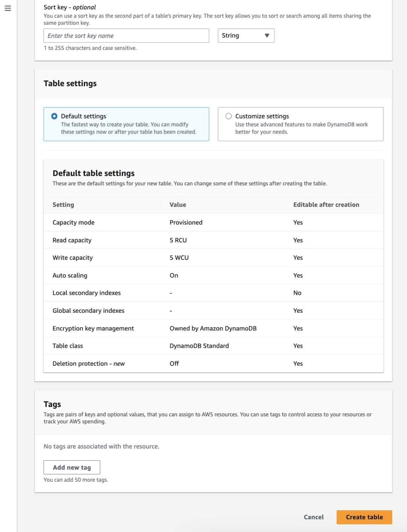This screenshot has width=407, height=532.
Task: Click the orange Create table button
Action: coord(364,517)
